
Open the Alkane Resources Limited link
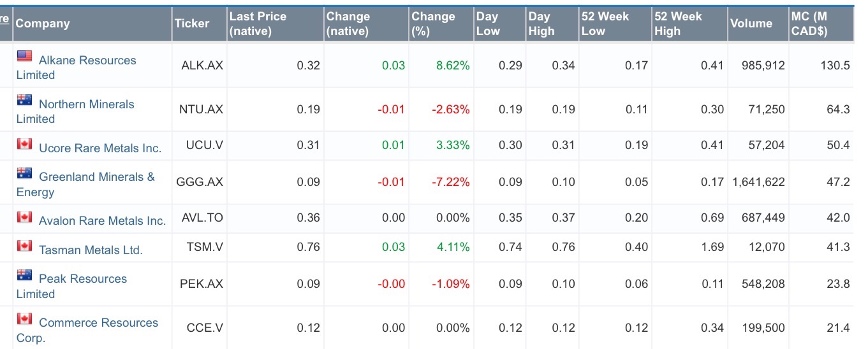pyautogui.click(x=87, y=61)
